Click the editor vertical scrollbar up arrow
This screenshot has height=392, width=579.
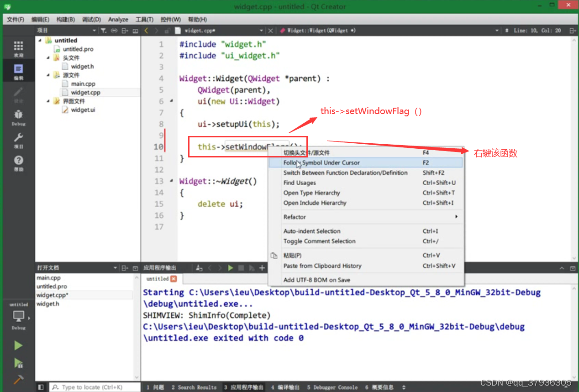tap(574, 40)
